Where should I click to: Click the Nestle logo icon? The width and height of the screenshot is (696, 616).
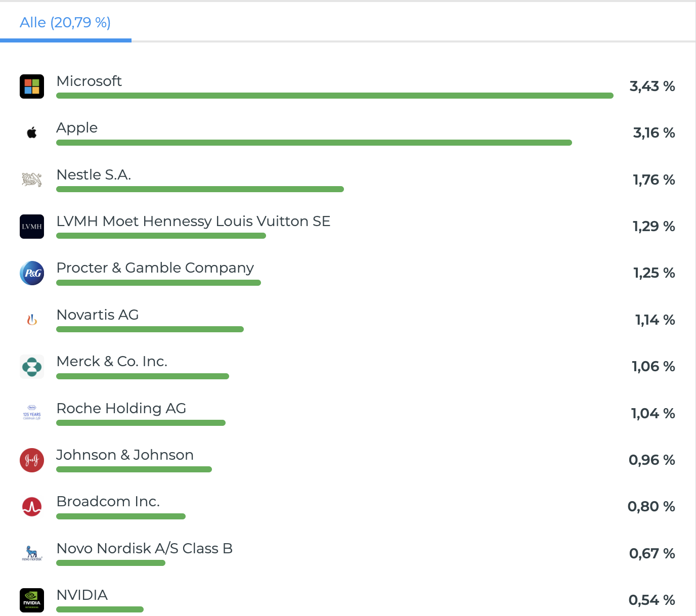(x=32, y=180)
